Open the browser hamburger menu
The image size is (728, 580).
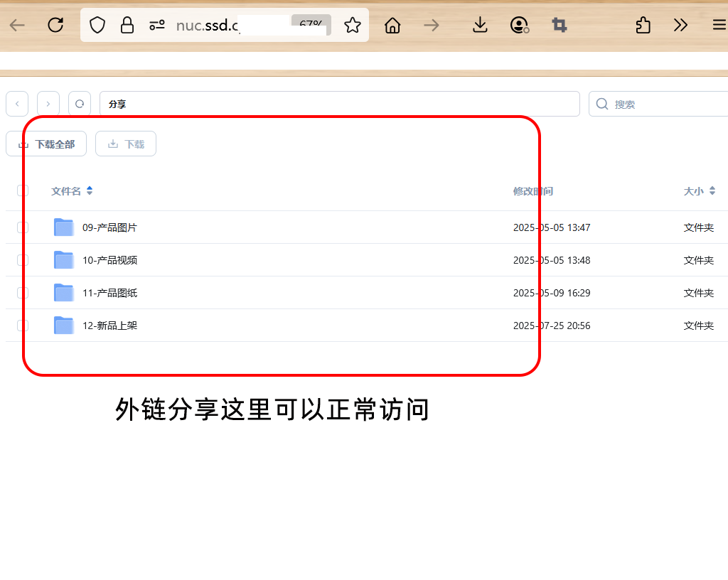pos(719,25)
